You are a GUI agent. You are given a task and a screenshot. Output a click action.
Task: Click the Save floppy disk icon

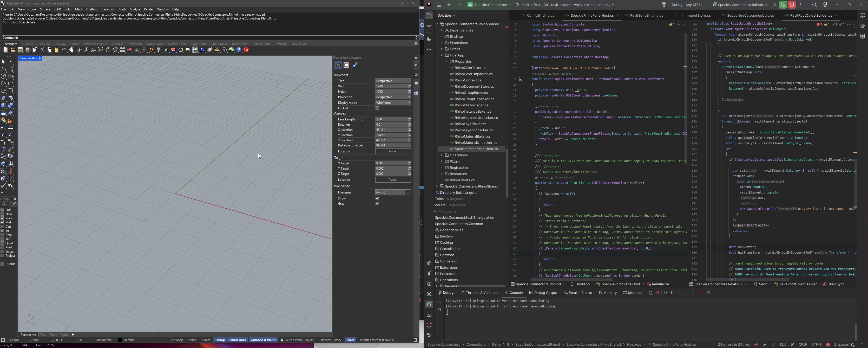[21, 50]
